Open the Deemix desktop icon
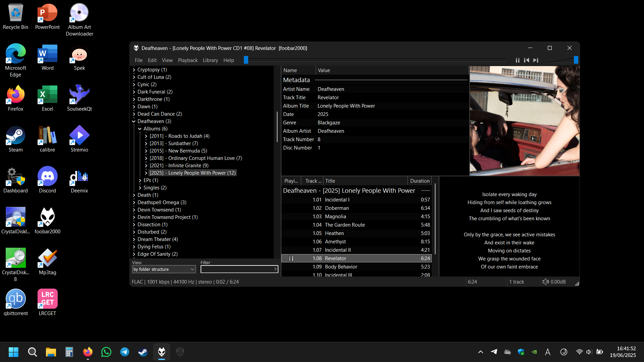 [79, 180]
